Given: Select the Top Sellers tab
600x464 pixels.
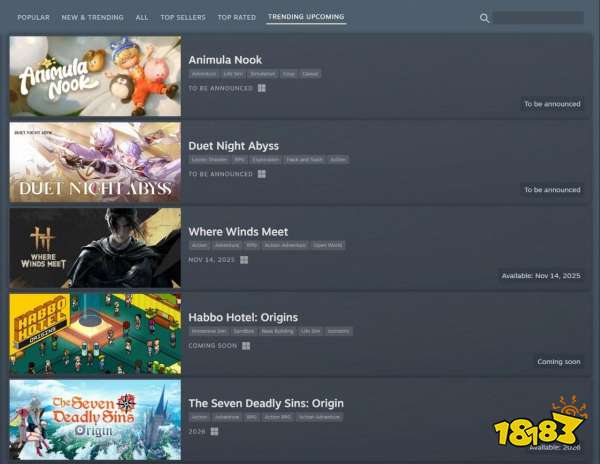Looking at the screenshot, I should click(x=182, y=17).
